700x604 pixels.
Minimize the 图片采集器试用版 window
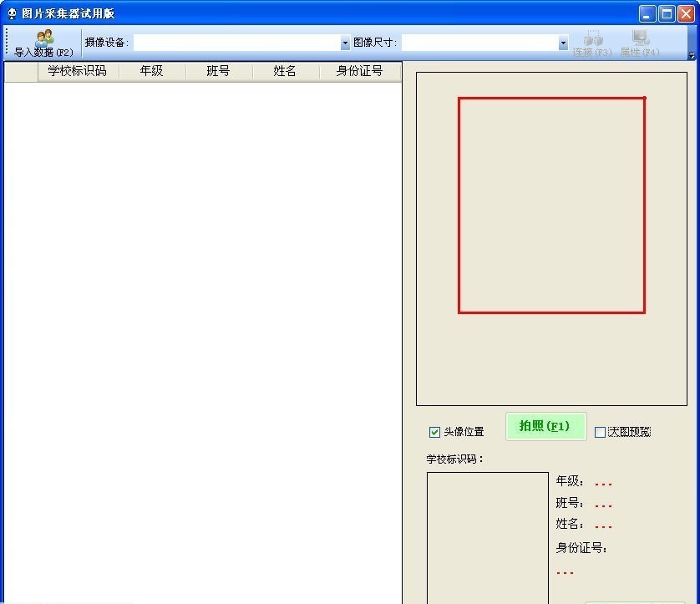click(647, 14)
